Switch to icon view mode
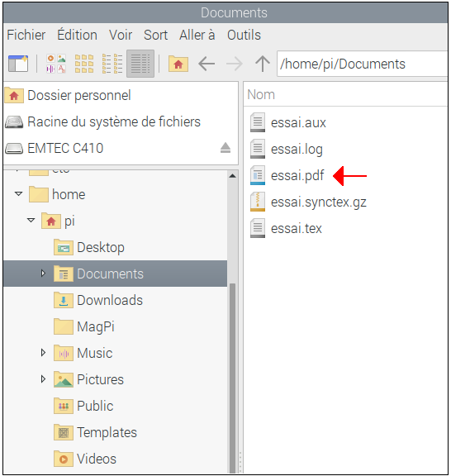The image size is (451, 476). coord(84,64)
